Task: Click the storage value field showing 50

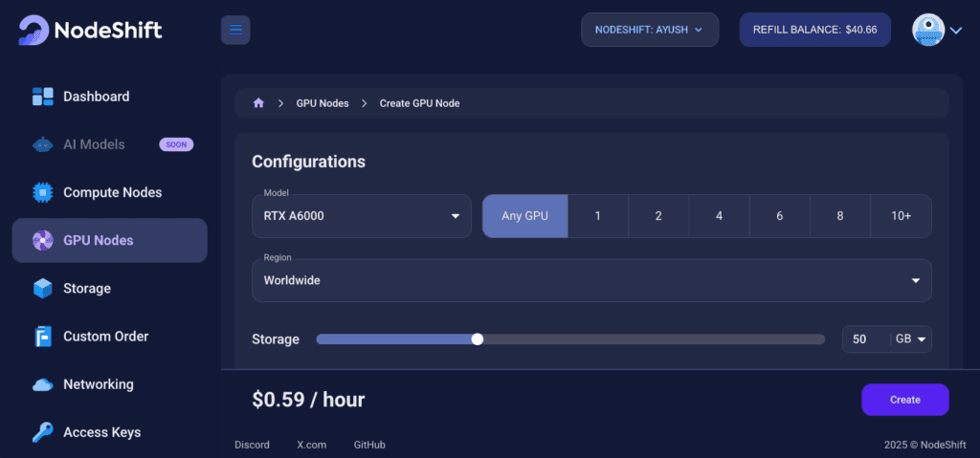Action: coord(865,339)
